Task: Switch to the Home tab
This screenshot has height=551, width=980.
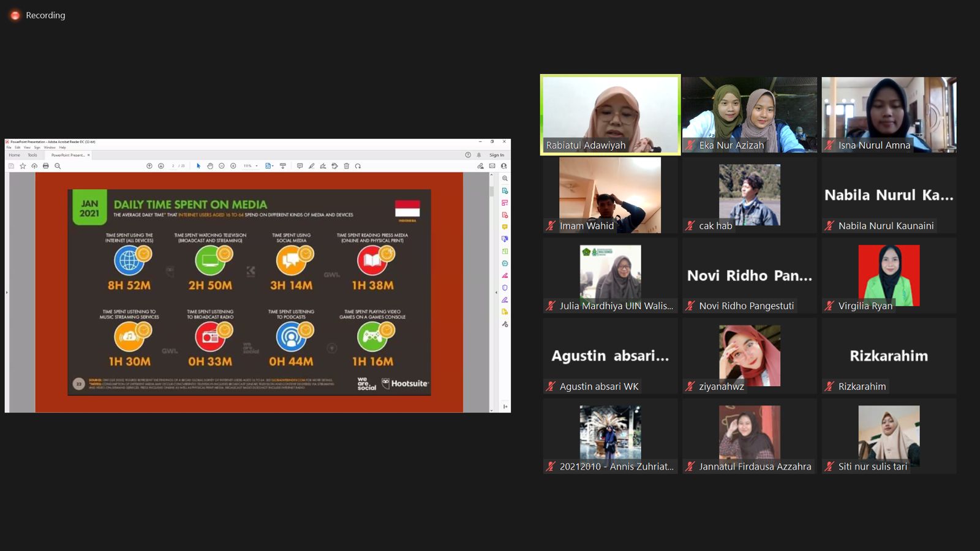Action: (15, 155)
